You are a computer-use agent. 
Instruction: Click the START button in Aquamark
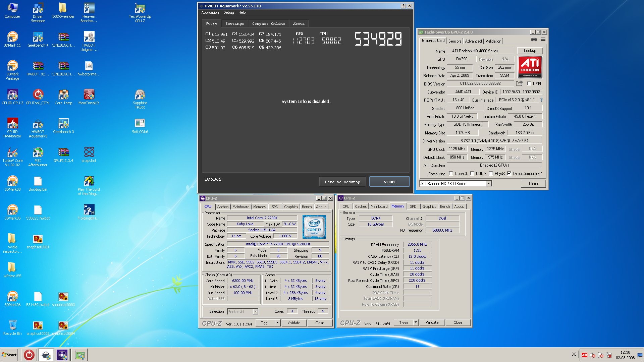[x=389, y=182]
